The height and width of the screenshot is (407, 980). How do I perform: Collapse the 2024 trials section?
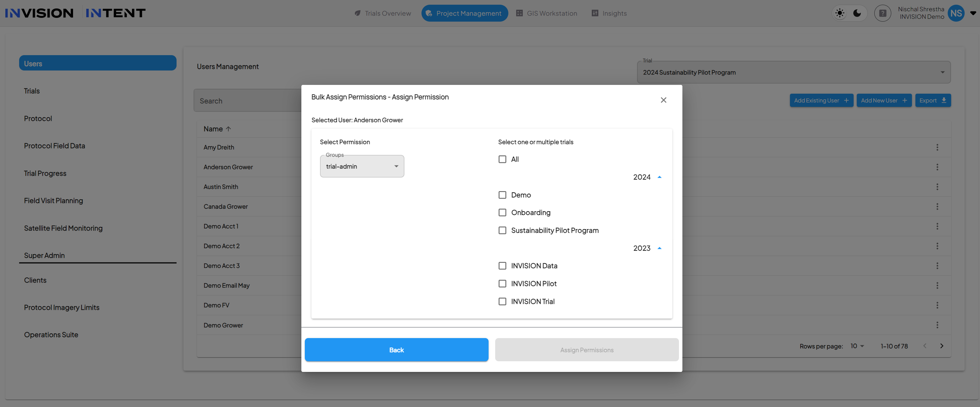tap(659, 177)
